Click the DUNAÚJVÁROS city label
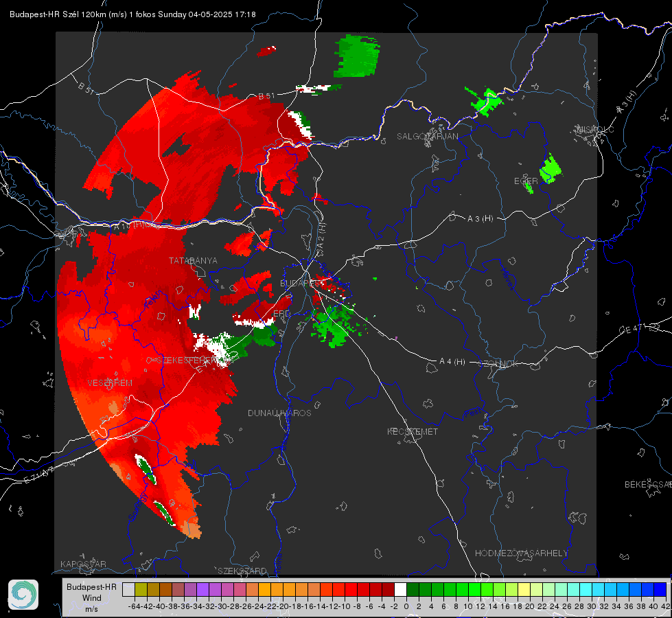This screenshot has height=618, width=672. tap(279, 413)
